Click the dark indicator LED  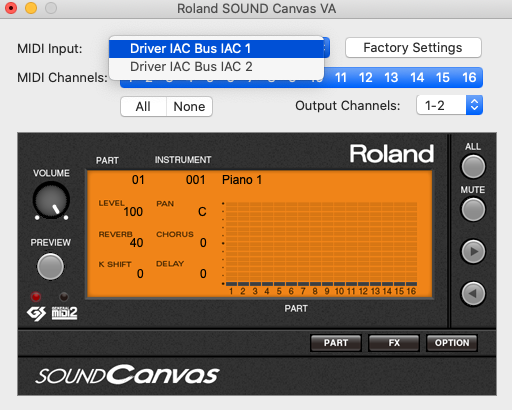[64, 296]
